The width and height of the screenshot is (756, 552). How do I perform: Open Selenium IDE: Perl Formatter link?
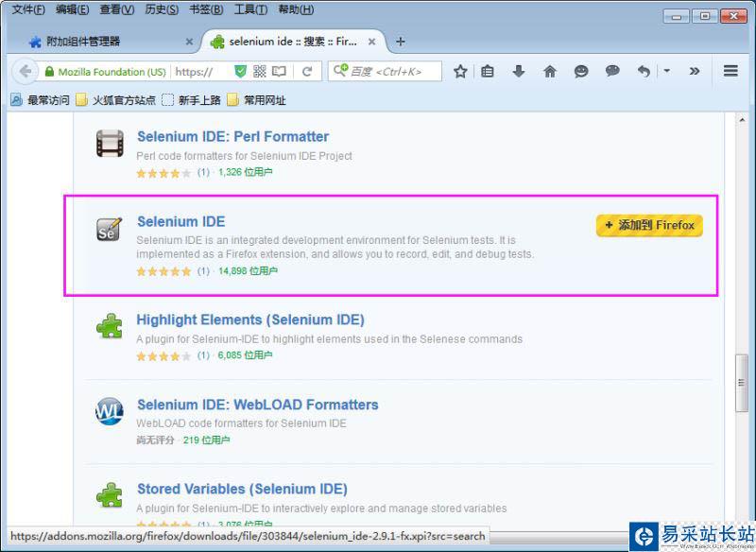[232, 136]
